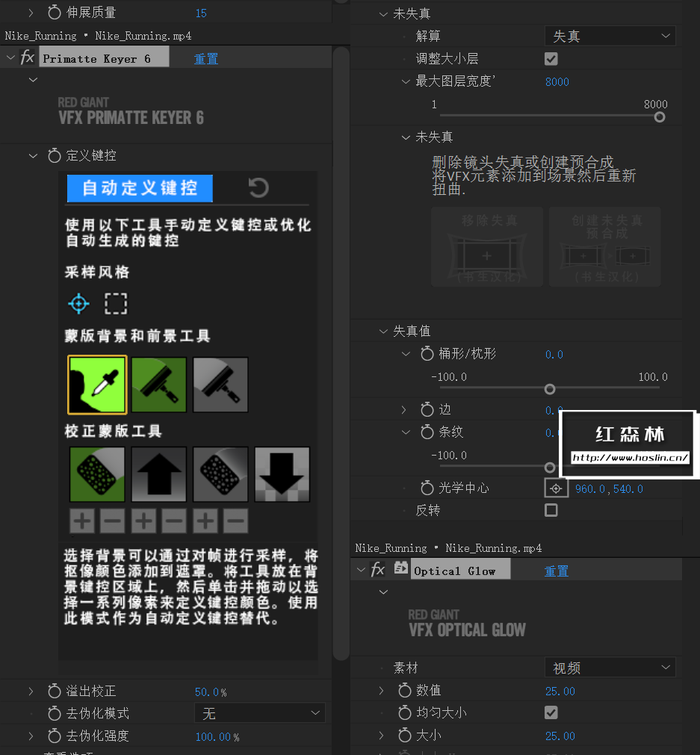Click the 自动定义键控 auto compute button
The height and width of the screenshot is (755, 700).
(x=140, y=187)
